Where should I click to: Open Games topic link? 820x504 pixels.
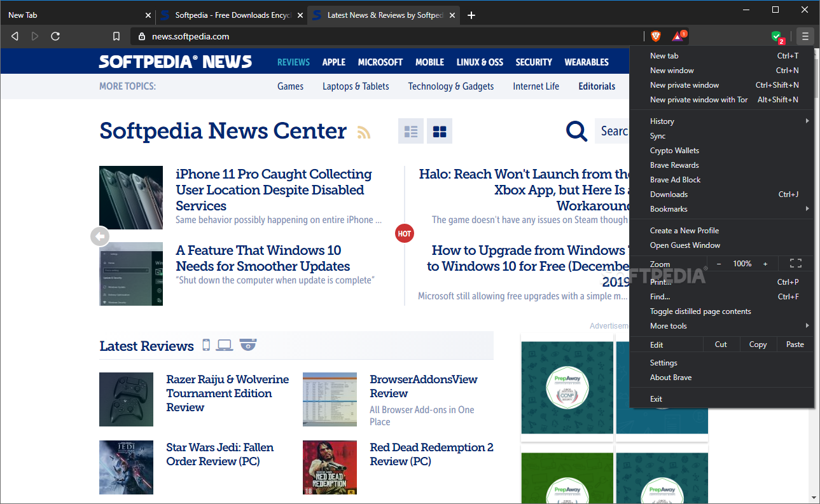290,86
